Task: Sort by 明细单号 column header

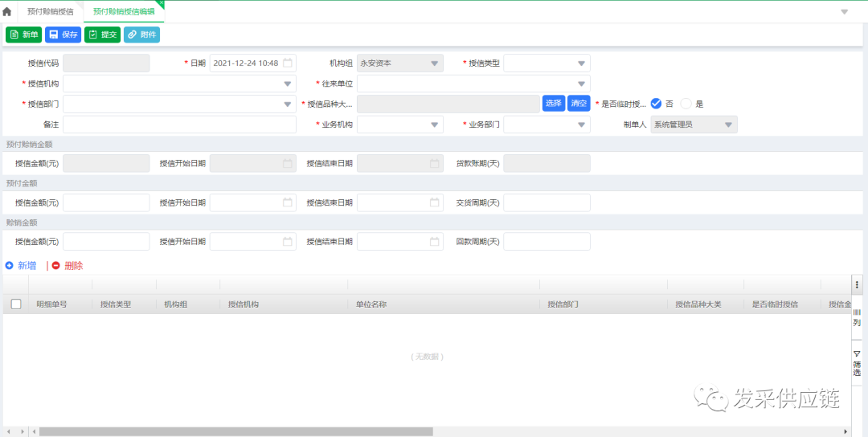Action: pyautogui.click(x=52, y=304)
